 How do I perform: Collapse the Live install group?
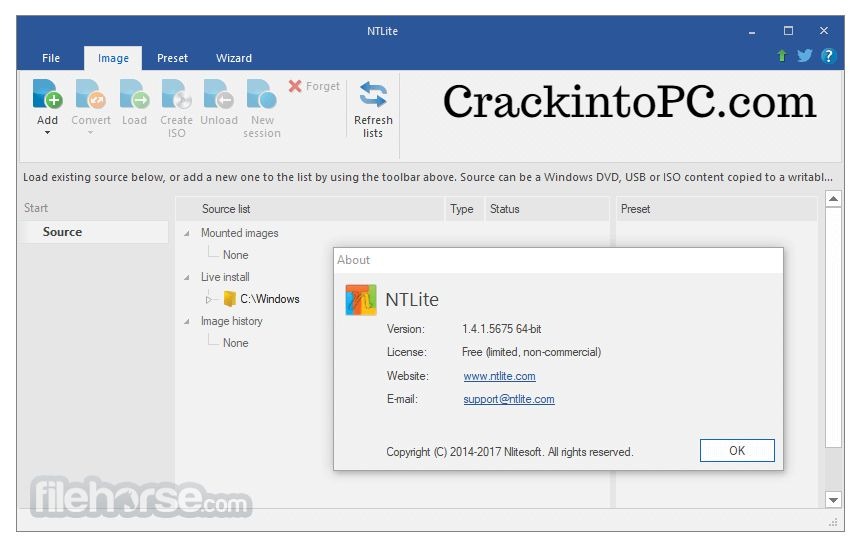coord(187,278)
